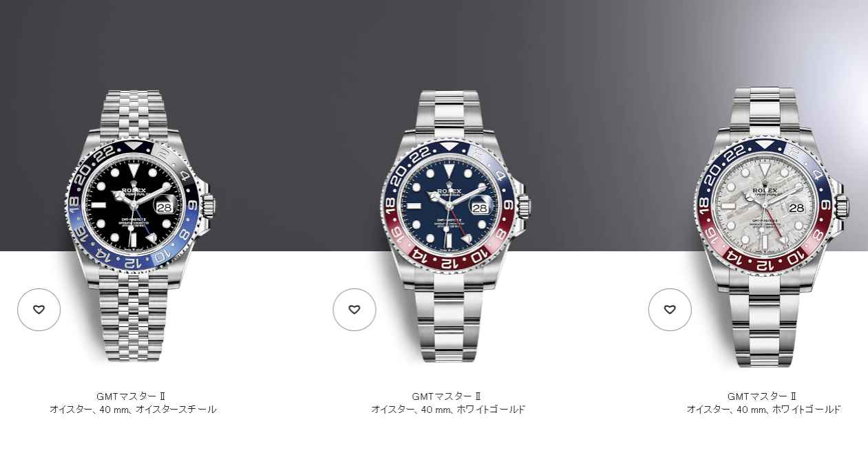Click Rolex logo on the meteorite dial
The image size is (868, 466).
[765, 189]
